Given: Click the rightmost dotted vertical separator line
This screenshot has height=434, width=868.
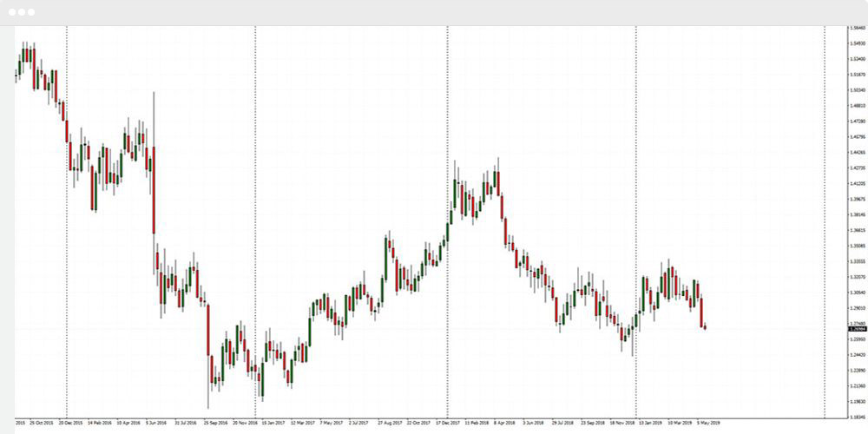Looking at the screenshot, I should point(824,217).
